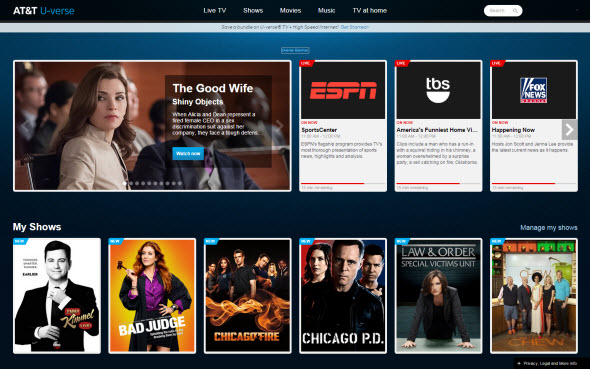
Task: Click the My Shows section heading
Action: (37, 227)
